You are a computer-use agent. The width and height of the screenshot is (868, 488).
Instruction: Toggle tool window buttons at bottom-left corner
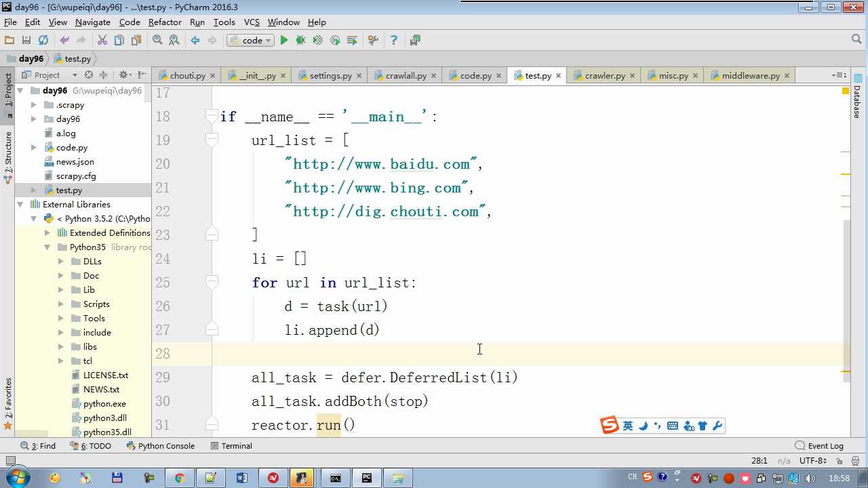[9, 461]
